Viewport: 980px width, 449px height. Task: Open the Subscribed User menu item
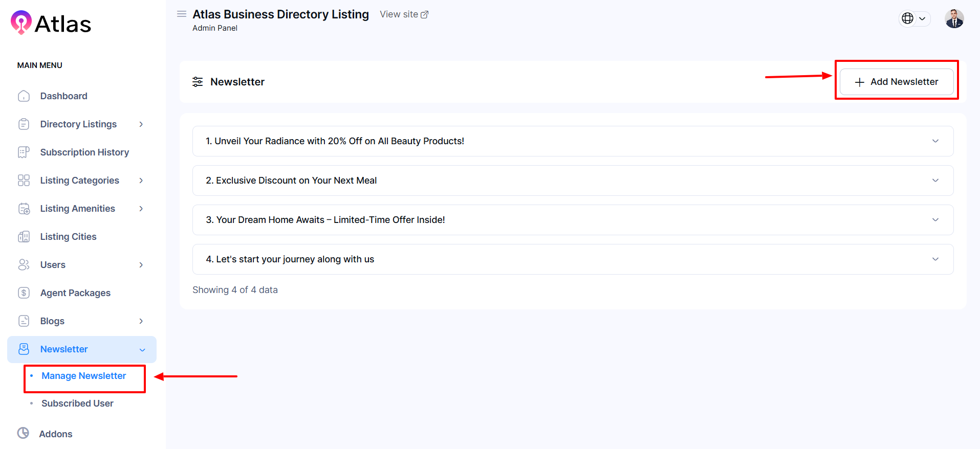[77, 403]
